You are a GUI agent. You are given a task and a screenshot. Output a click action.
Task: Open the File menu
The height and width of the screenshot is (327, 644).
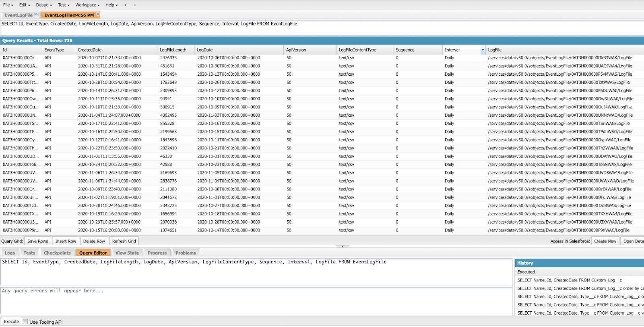click(x=8, y=5)
